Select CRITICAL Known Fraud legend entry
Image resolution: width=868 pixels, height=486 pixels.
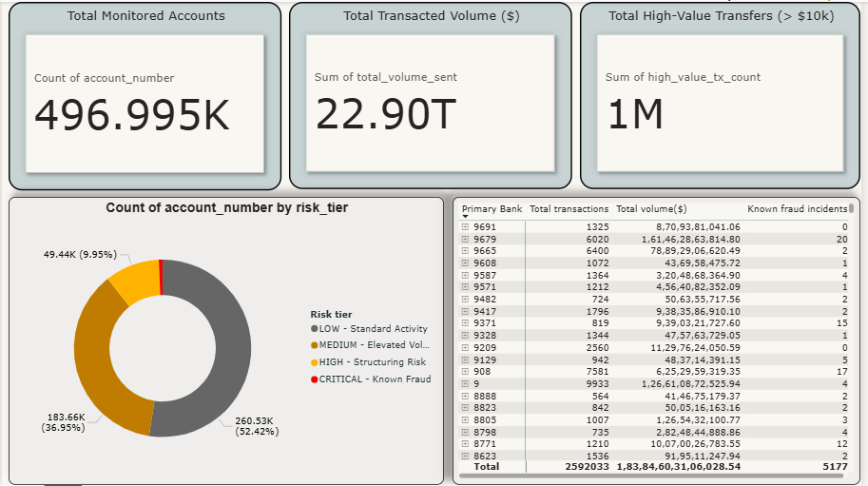pyautogui.click(x=371, y=379)
